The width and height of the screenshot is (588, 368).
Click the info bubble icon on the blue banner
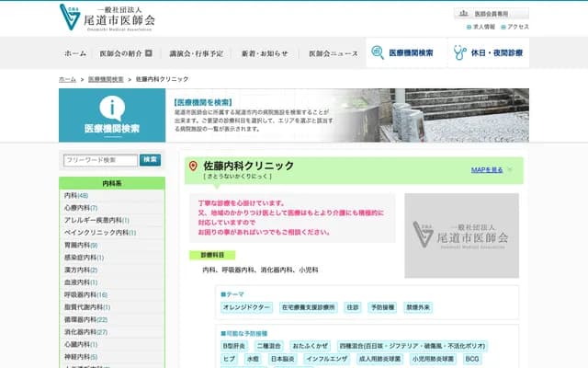click(112, 108)
